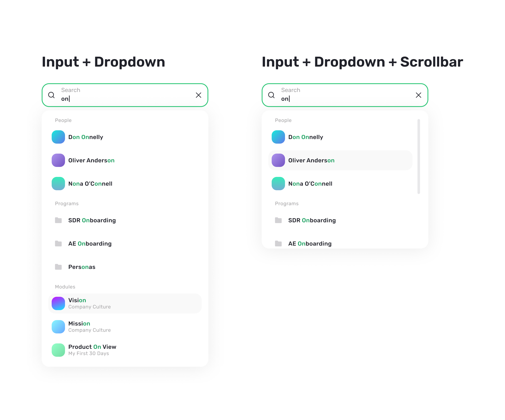
Task: Click the green Product On View icon
Action: [x=58, y=350]
